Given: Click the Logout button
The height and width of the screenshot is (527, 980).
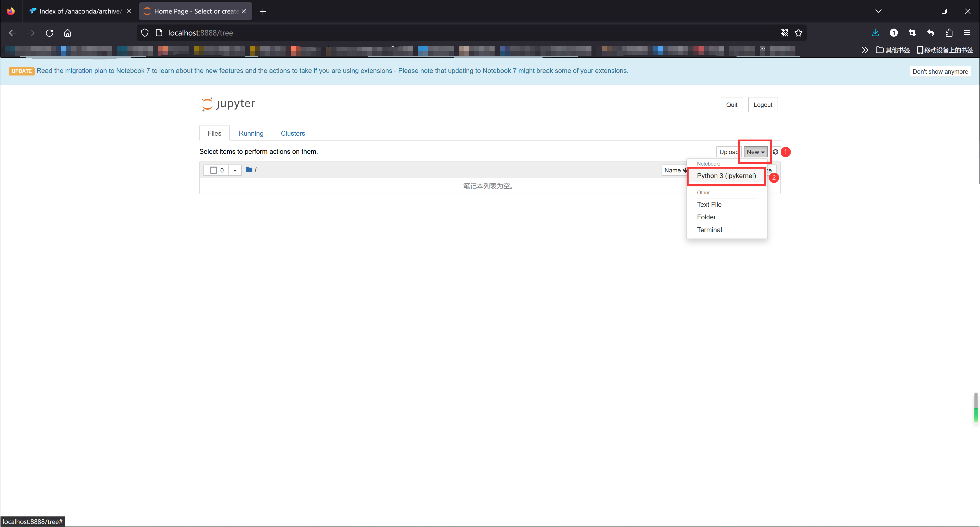Looking at the screenshot, I should pos(763,105).
